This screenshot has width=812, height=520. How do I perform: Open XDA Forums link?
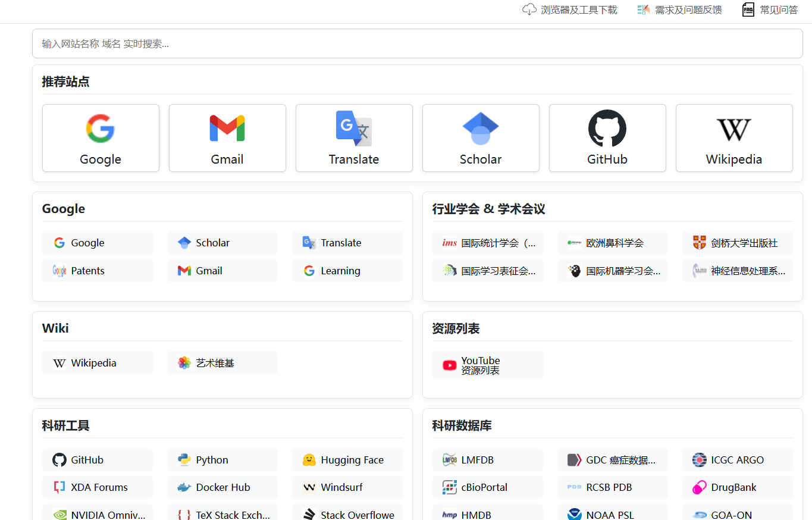click(x=98, y=487)
